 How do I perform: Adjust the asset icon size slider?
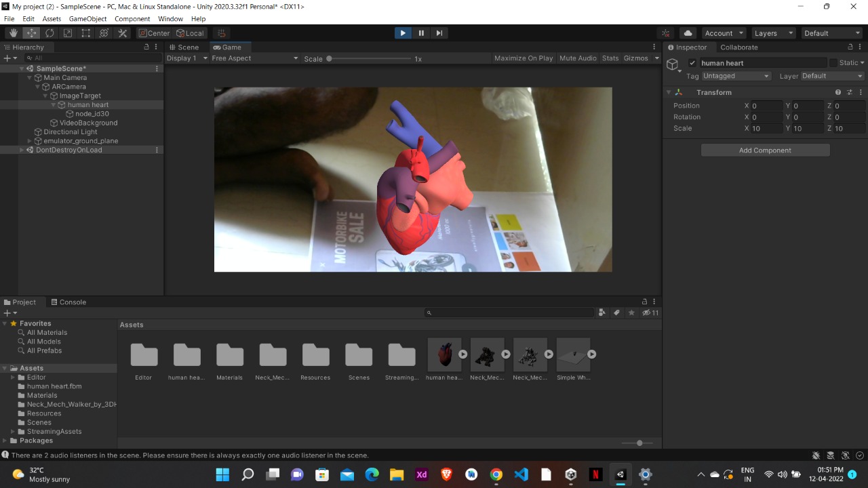(637, 443)
